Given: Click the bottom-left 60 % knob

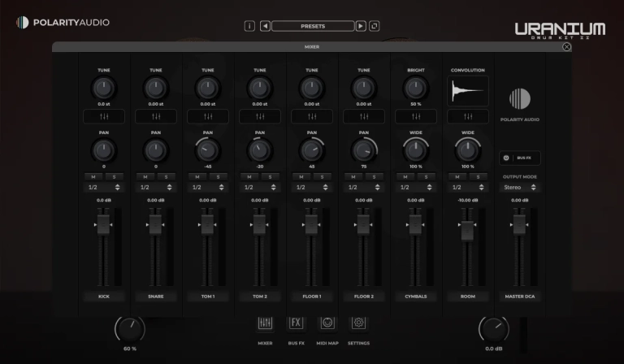Looking at the screenshot, I should (130, 329).
